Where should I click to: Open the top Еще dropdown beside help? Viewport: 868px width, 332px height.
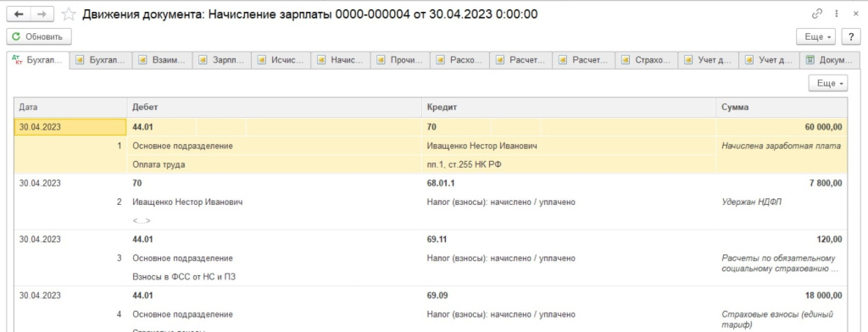coord(816,37)
